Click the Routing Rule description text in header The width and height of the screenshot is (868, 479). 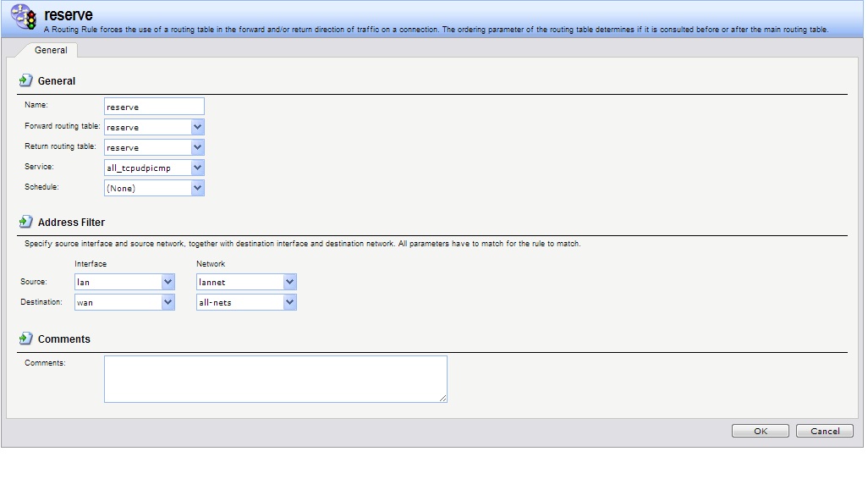tap(437, 30)
